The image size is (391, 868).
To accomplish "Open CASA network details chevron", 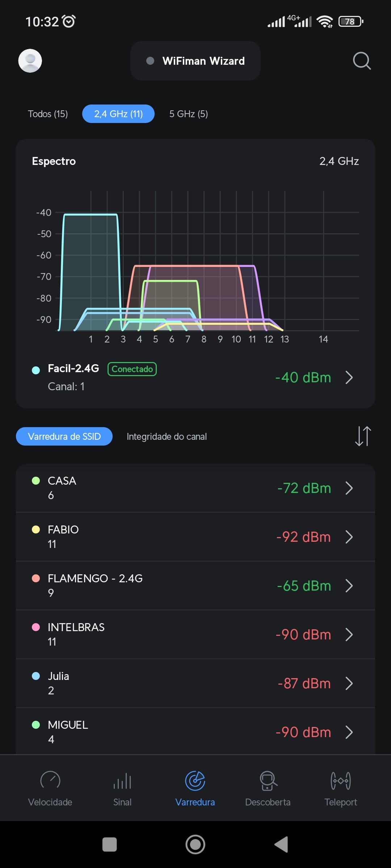I will point(349,488).
